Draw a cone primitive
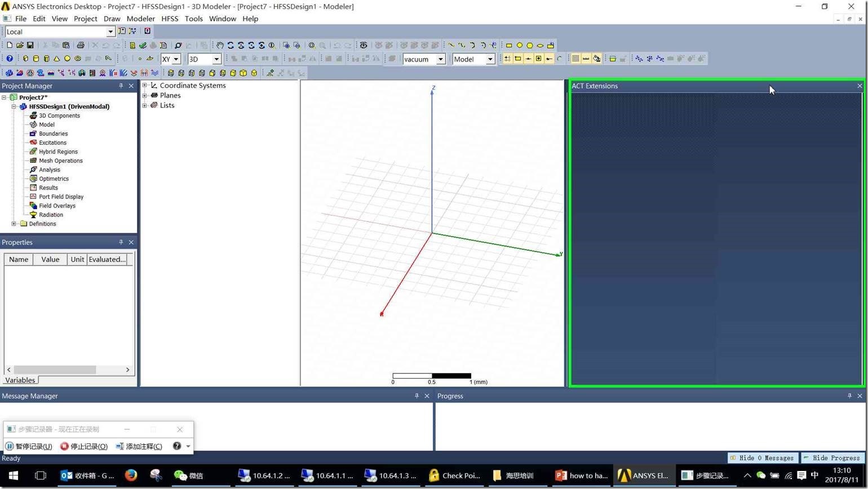This screenshot has height=489, width=868. coord(57,59)
